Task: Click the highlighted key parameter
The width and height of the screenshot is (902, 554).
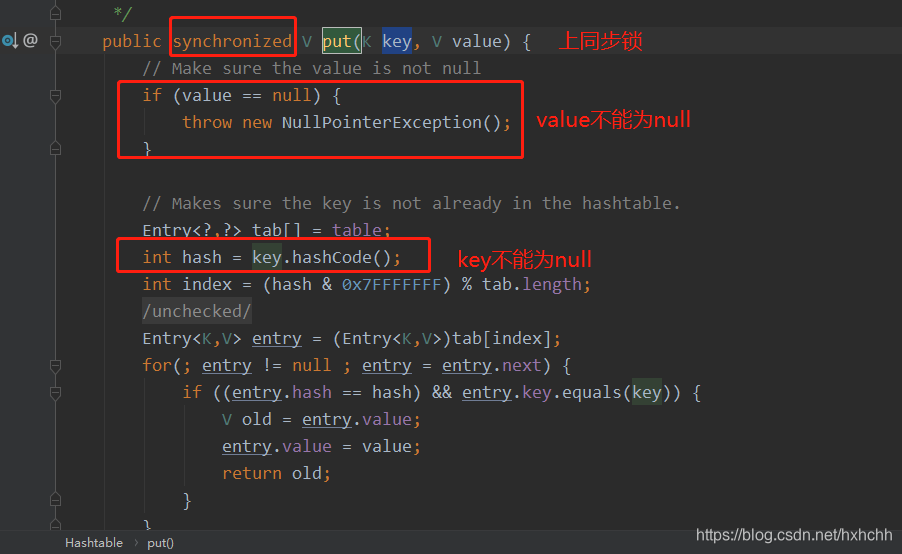Action: [397, 41]
